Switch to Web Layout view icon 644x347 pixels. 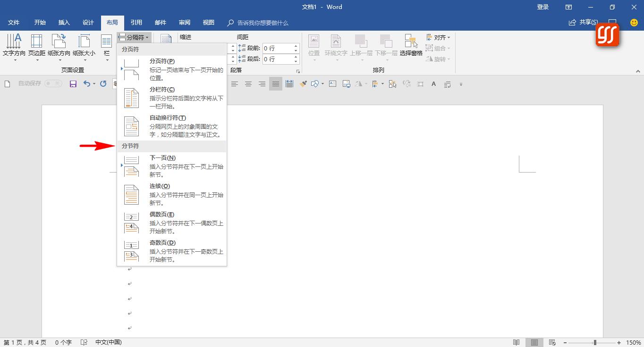click(x=552, y=342)
